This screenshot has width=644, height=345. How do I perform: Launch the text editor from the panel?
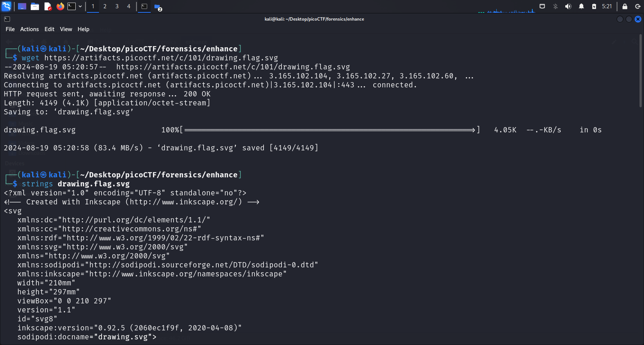[x=48, y=6]
